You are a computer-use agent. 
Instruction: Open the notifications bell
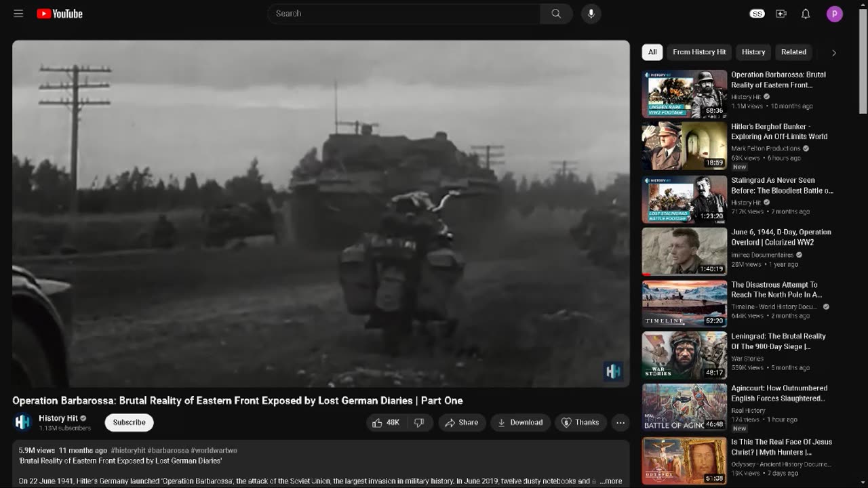[x=806, y=14]
